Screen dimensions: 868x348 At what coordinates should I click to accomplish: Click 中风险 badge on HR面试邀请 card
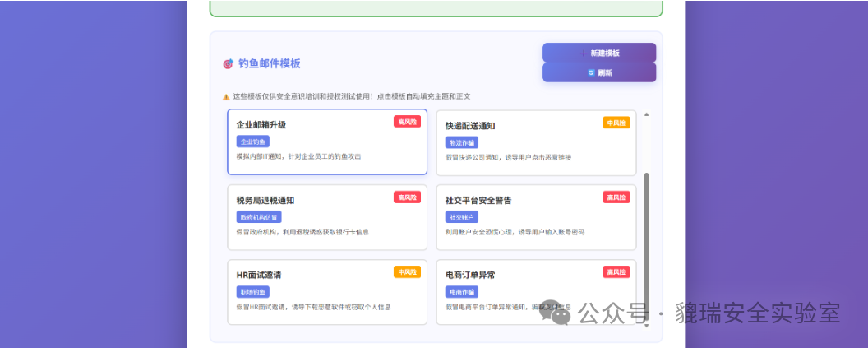coord(408,272)
